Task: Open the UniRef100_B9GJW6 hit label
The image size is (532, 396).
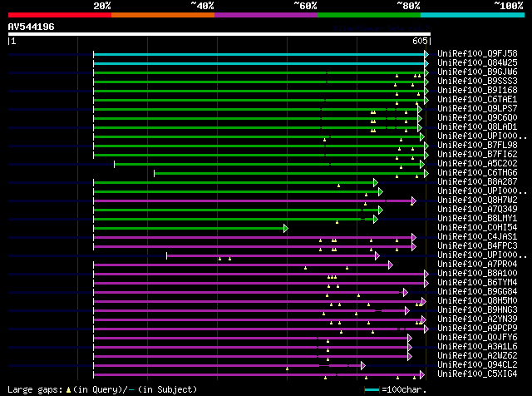Action: pyautogui.click(x=477, y=72)
